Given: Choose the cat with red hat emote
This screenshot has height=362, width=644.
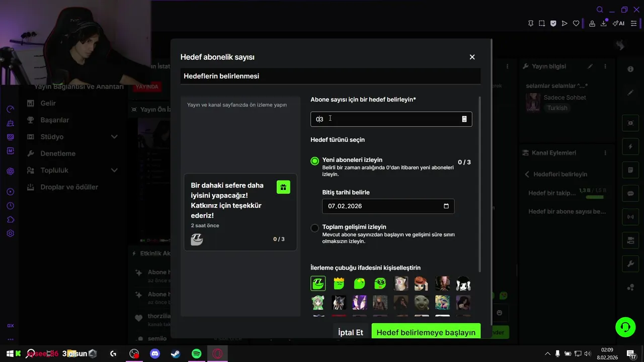Looking at the screenshot, I should [x=421, y=284].
